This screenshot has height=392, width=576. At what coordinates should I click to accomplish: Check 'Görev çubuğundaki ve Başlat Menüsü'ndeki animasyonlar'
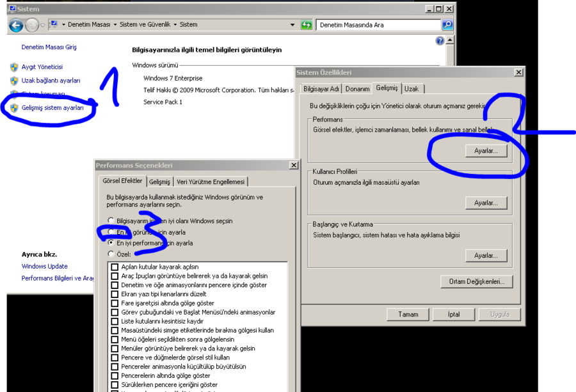click(115, 312)
